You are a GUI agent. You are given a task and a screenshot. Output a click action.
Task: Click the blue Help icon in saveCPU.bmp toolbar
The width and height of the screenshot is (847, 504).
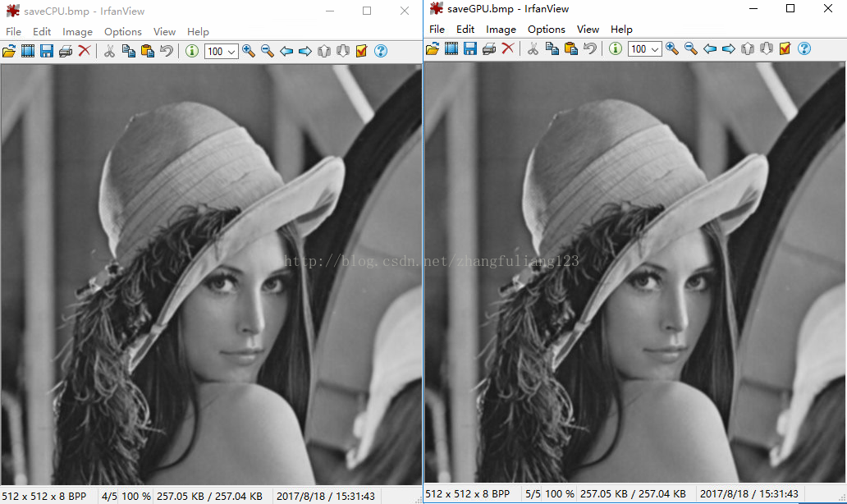click(x=381, y=51)
